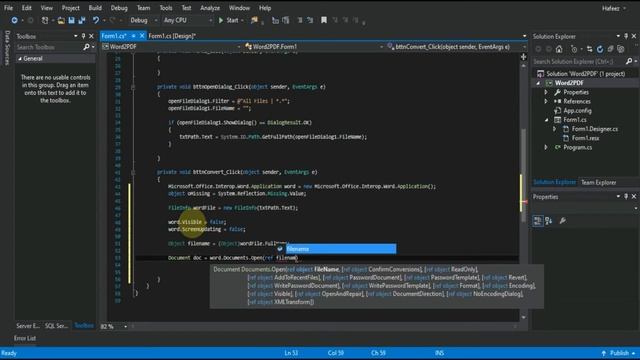Open the Error List panel
This screenshot has height=360, width=640.
25,338
